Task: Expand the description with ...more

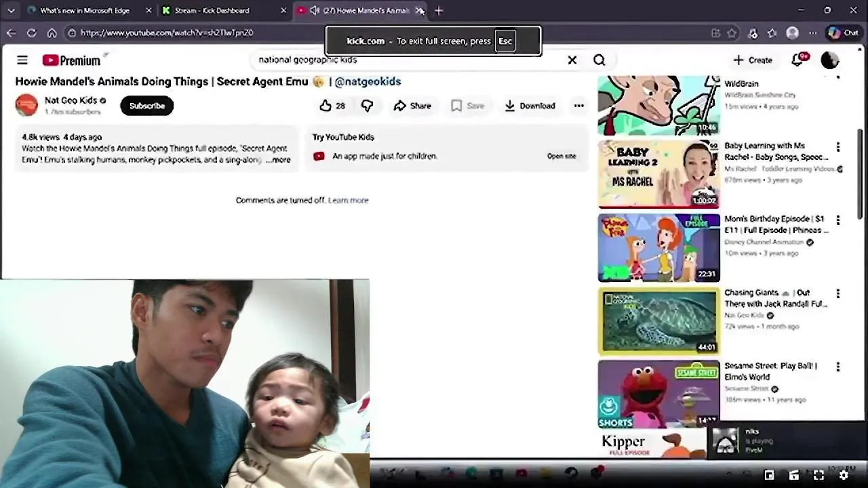Action: coord(278,160)
